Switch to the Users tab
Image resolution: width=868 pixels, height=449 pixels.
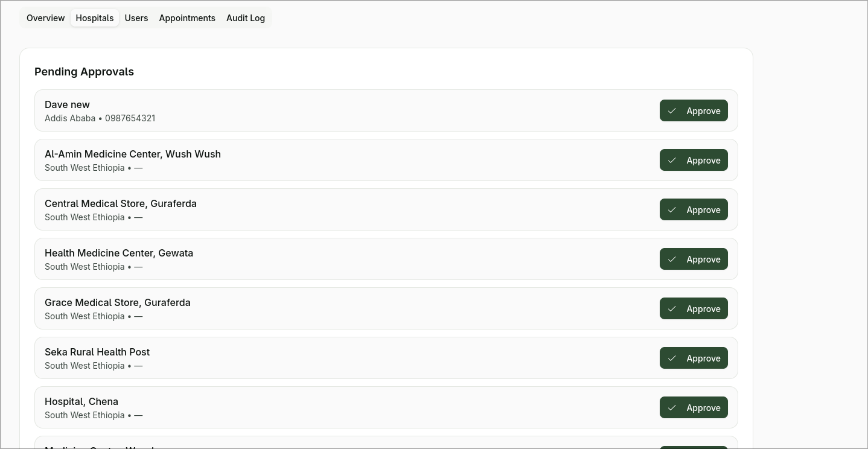[x=136, y=18]
